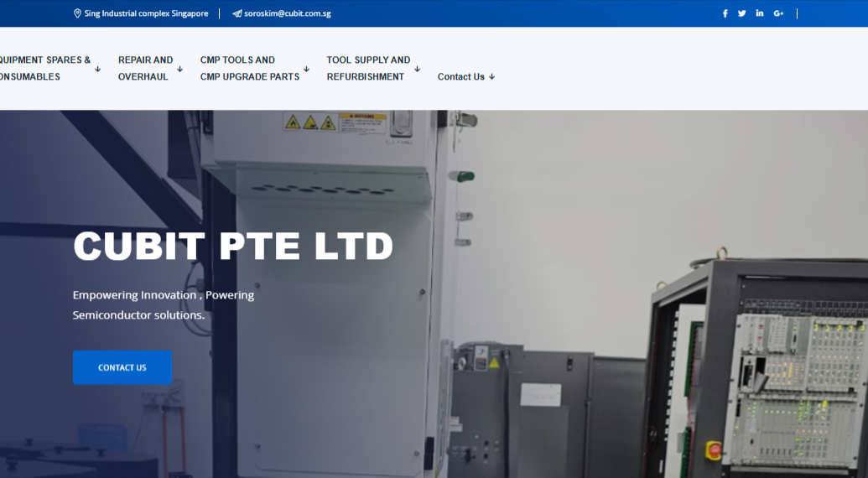
Task: Open Equipment Spares & Consumables menu item
Action: 44,68
